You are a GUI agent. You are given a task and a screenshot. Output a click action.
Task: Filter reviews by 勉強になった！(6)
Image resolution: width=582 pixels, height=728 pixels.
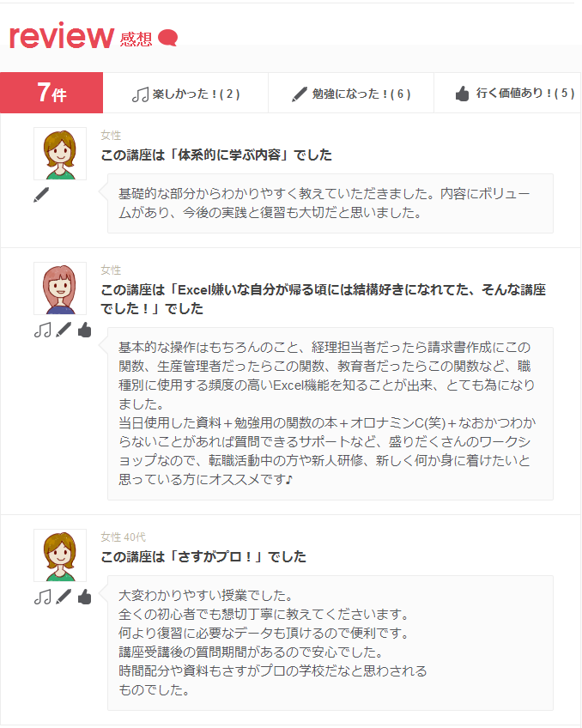point(351,93)
